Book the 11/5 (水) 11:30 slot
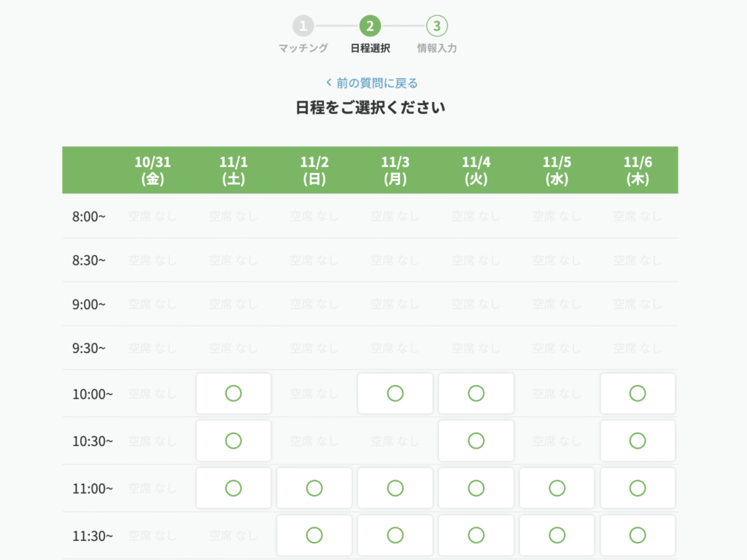The height and width of the screenshot is (560, 747). coord(557,535)
